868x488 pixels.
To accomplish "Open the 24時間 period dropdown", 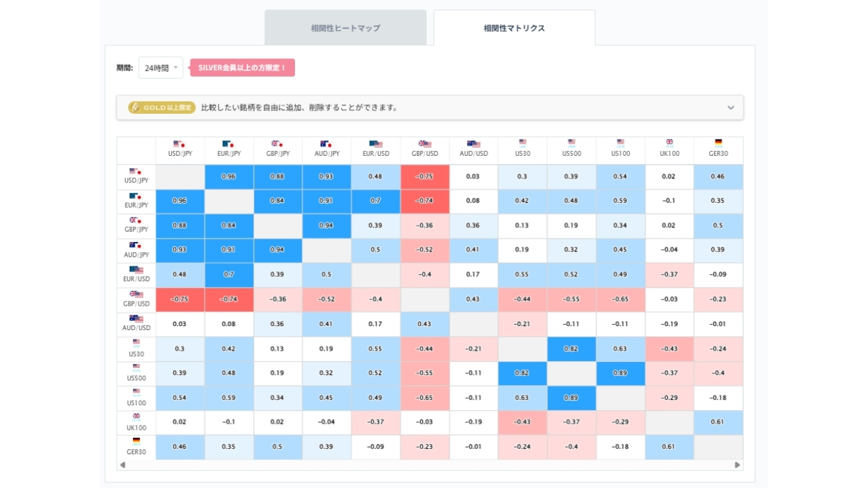I will [161, 68].
